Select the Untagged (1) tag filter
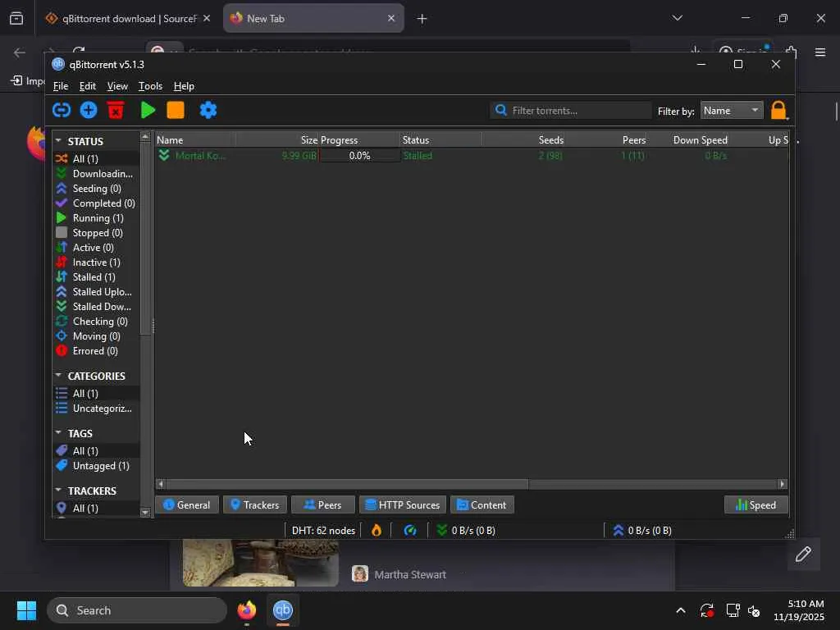This screenshot has height=630, width=840. pos(97,466)
